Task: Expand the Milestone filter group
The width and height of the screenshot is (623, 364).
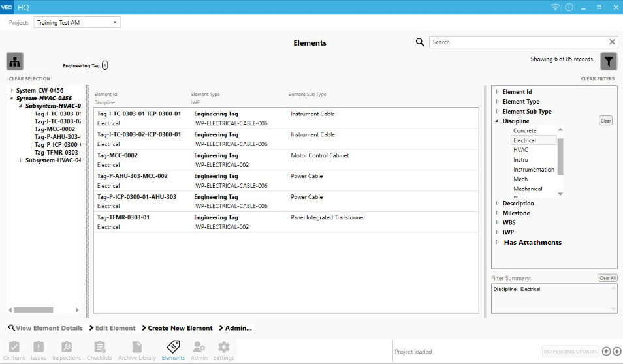Action: tap(498, 213)
